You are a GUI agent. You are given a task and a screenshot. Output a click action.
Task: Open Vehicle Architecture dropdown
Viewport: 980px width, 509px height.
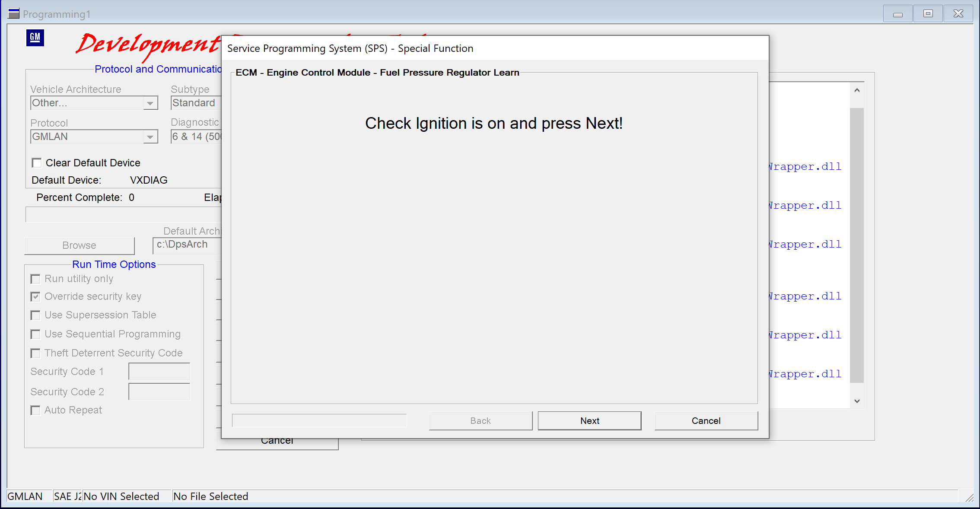(x=150, y=103)
